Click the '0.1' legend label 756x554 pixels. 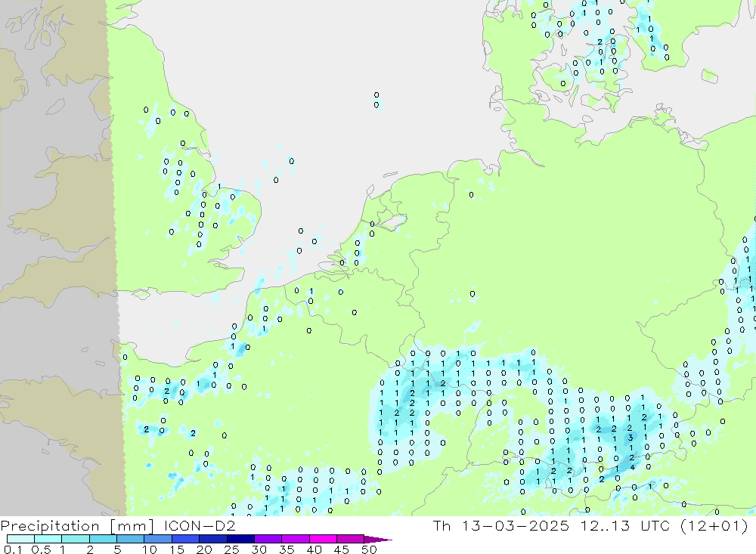tap(13, 549)
